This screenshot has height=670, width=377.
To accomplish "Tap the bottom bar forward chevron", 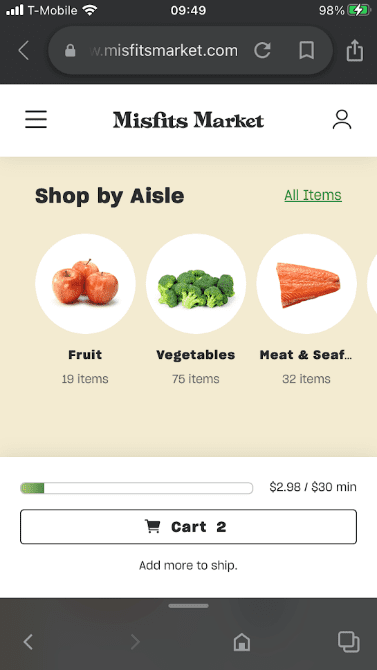I will click(135, 642).
